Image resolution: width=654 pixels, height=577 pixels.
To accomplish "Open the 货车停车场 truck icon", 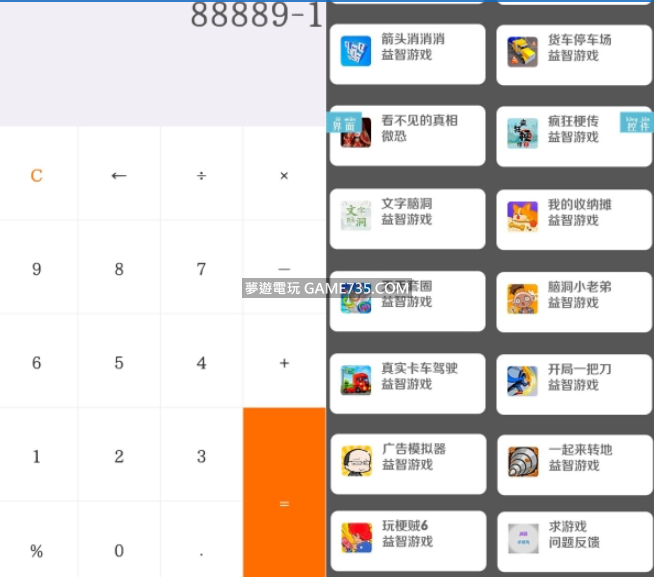I will click(x=522, y=52).
